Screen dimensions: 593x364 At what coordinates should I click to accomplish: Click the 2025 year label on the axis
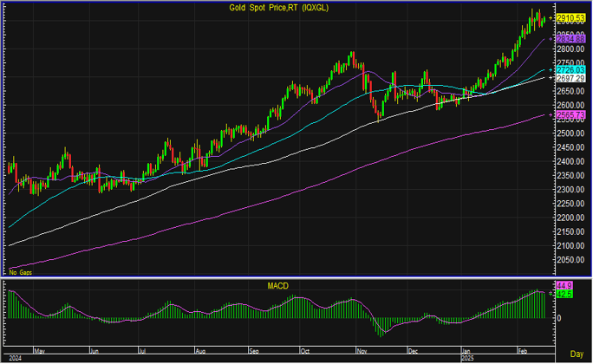click(x=468, y=357)
